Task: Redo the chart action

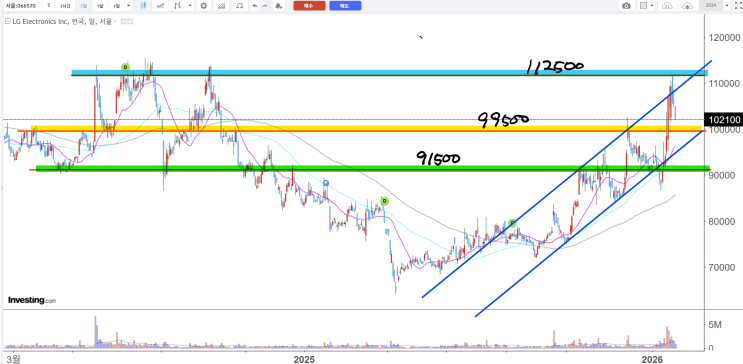Action: [265, 6]
